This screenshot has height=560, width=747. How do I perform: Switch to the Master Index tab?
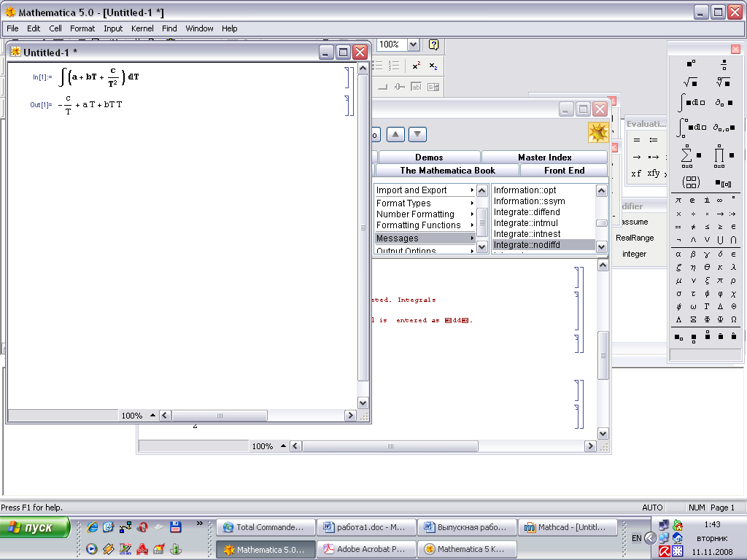[x=544, y=157]
